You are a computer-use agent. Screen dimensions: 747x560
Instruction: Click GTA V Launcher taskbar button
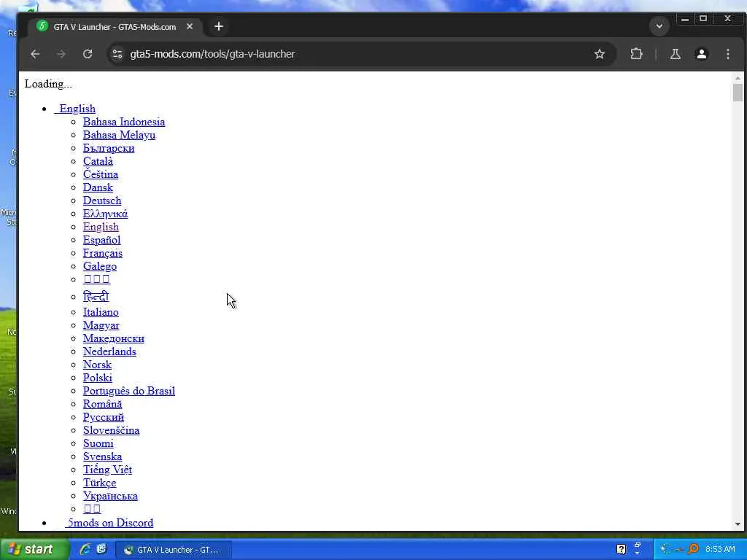174,550
